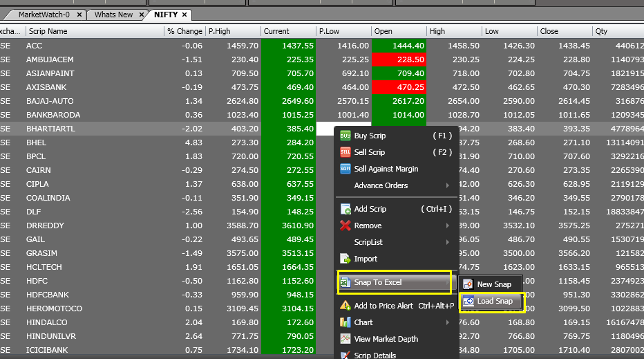Click AMBUJACEM red Open price cell
Viewport: 644px width, 359px height.
(x=399, y=59)
